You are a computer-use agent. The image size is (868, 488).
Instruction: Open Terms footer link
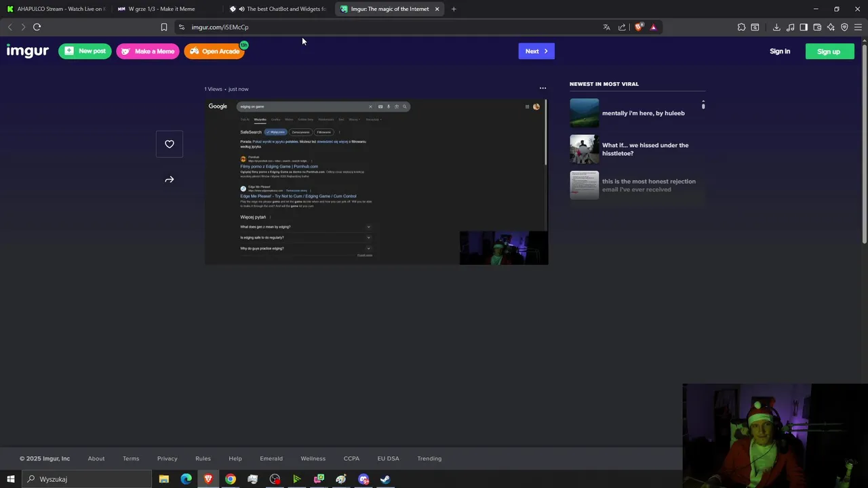click(x=131, y=458)
